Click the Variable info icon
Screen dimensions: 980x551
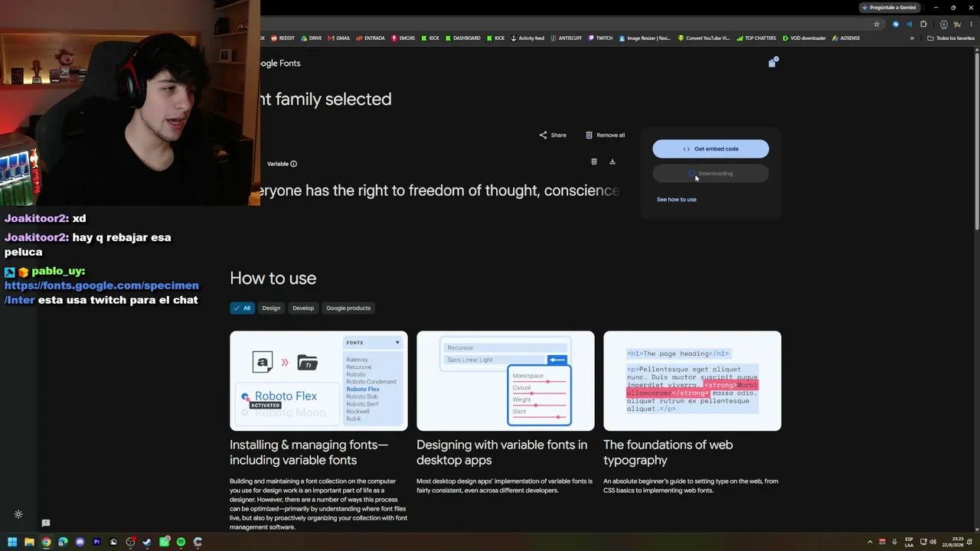pos(293,164)
